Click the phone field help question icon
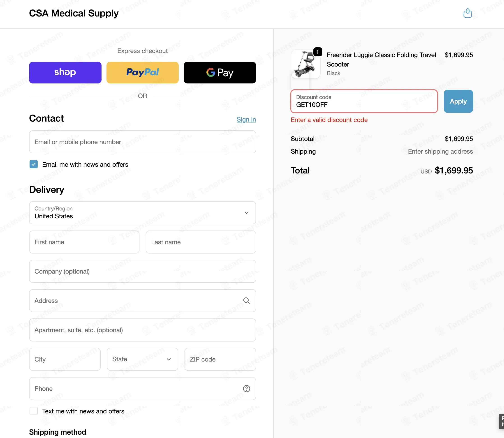The width and height of the screenshot is (504, 438). (x=246, y=388)
